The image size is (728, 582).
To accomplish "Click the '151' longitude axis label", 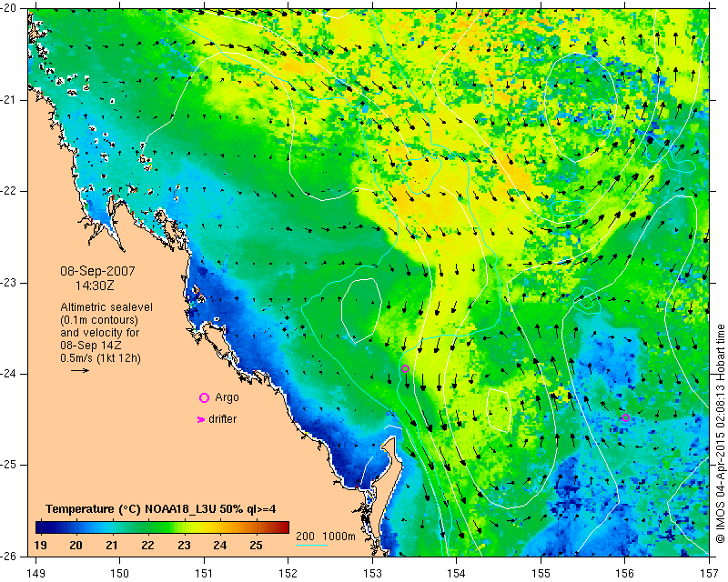I will click(x=204, y=574).
